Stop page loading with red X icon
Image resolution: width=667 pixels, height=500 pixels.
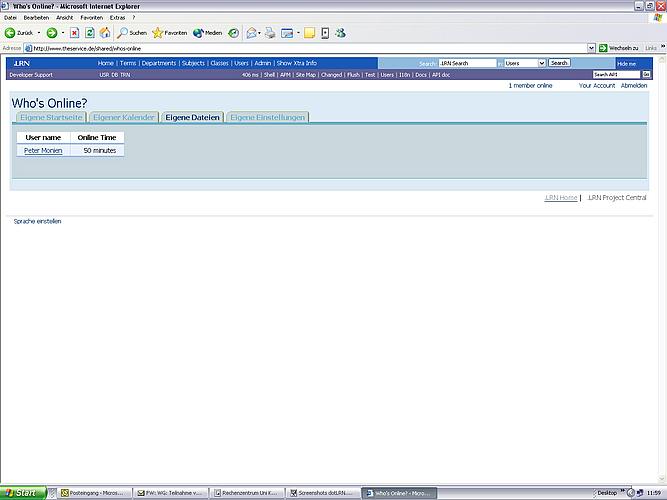tap(74, 33)
